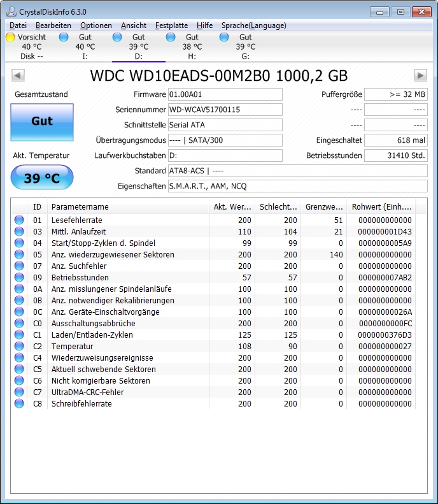
Task: Click status icon of Schreibfehlerrate row
Action: [19, 403]
